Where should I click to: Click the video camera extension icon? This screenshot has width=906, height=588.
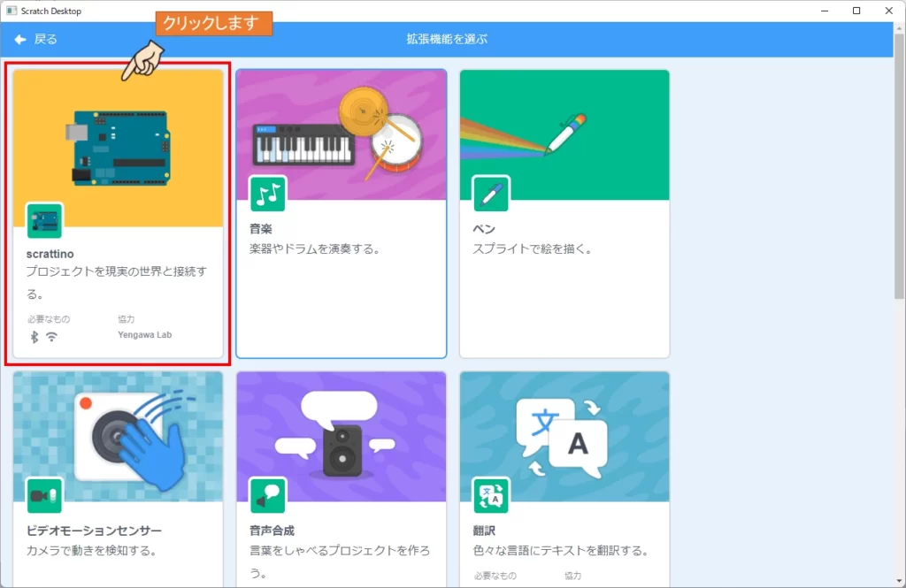[x=44, y=495]
